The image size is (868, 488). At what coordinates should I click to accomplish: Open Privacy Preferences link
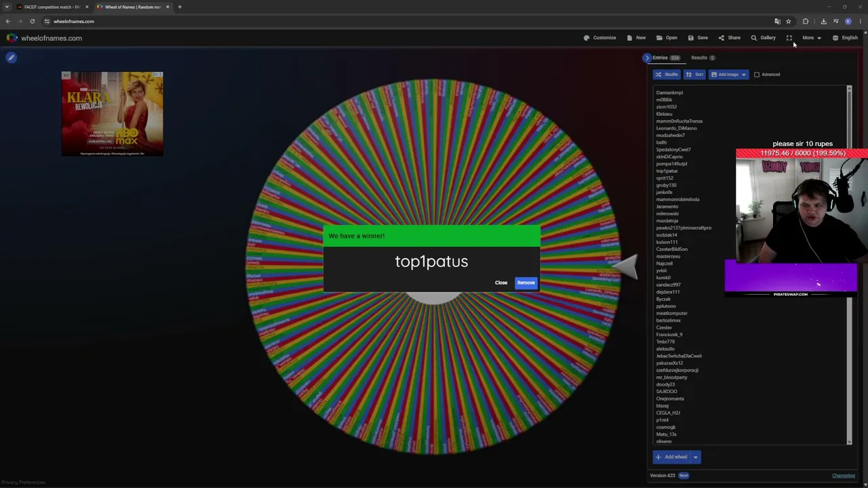click(23, 483)
